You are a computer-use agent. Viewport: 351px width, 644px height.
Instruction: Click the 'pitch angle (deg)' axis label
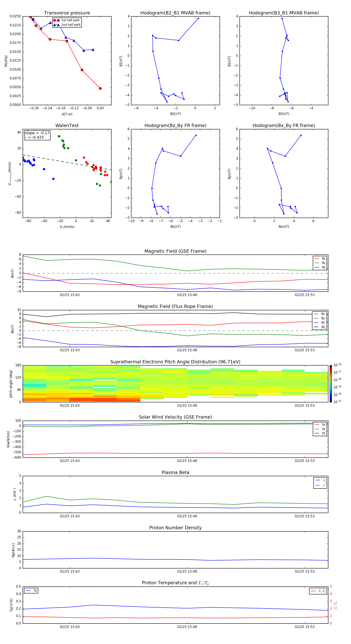click(11, 384)
